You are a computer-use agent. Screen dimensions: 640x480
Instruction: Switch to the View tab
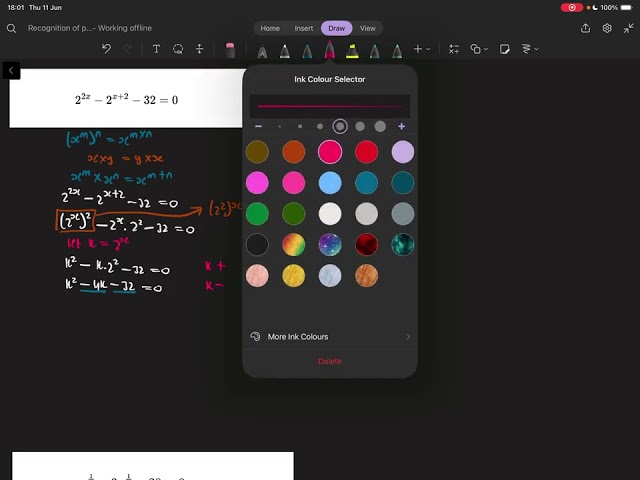pos(367,28)
